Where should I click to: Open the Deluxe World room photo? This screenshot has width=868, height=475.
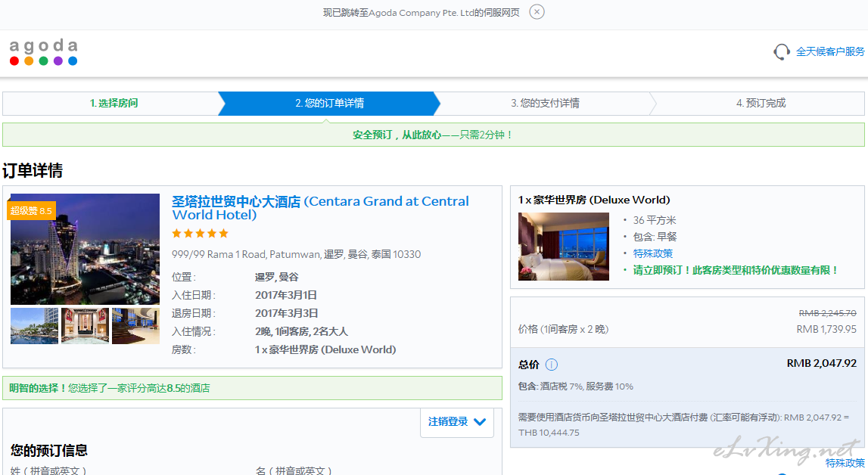[564, 247]
